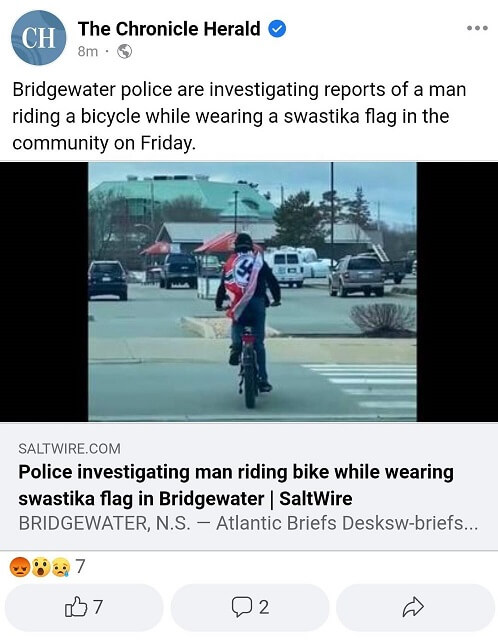Click the comment count 2

coord(264,607)
